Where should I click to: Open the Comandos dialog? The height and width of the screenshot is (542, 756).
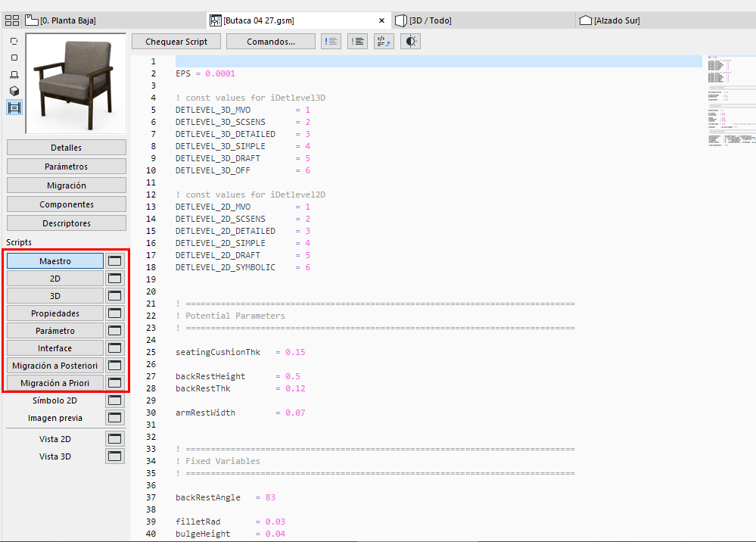click(270, 41)
